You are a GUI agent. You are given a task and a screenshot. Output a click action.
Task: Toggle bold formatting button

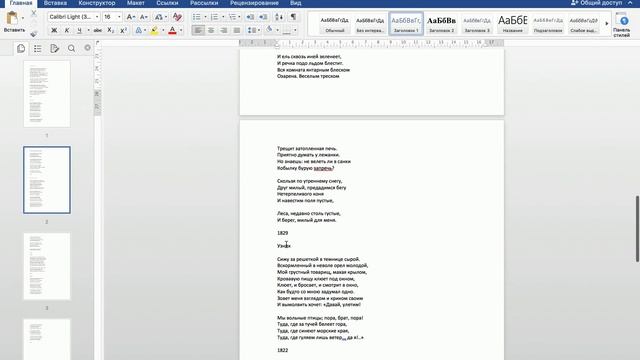tap(54, 30)
